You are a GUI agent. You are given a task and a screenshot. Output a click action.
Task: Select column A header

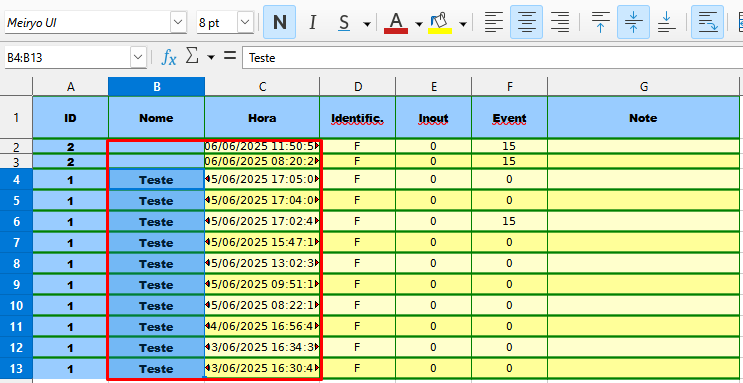[71, 86]
